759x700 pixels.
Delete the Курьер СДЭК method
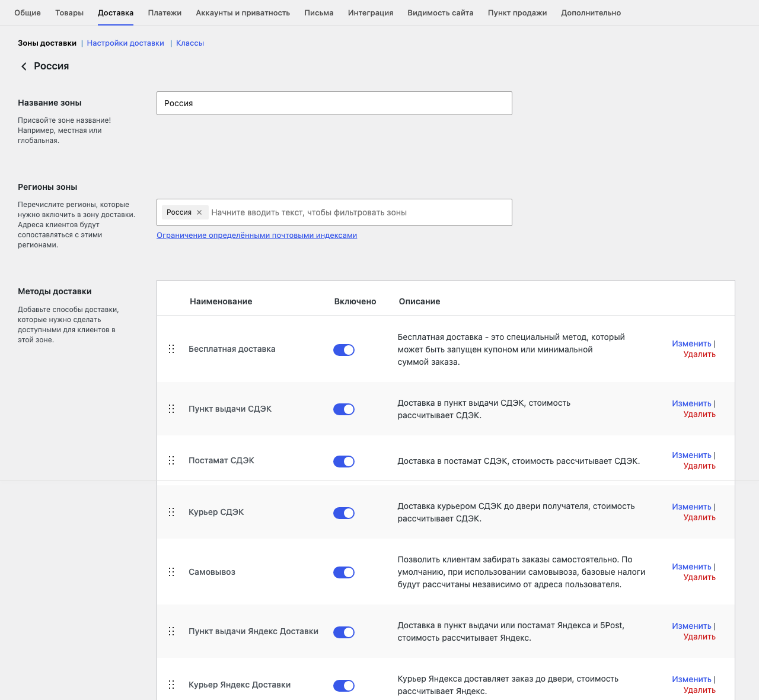[700, 517]
